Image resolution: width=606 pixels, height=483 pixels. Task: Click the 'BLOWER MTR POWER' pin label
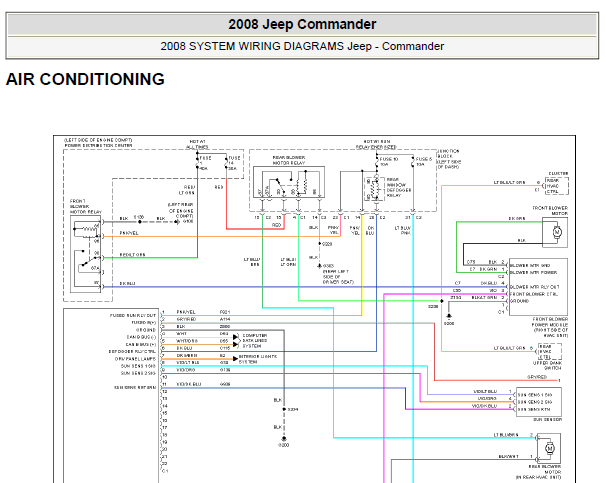533,272
